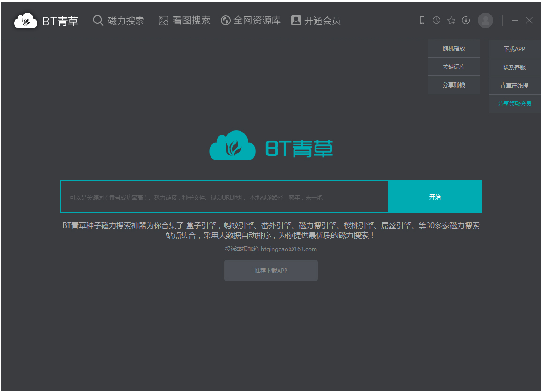This screenshot has width=542, height=392.
Task: Click the btqingcao@163.com email text
Action: [x=289, y=249]
